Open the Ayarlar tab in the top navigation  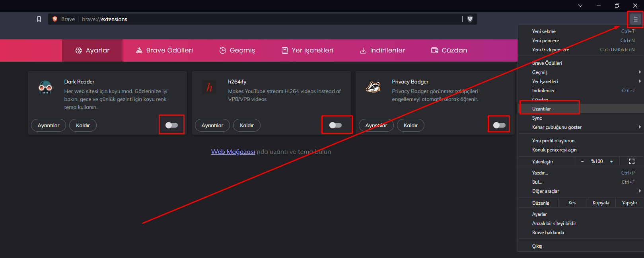tap(92, 50)
